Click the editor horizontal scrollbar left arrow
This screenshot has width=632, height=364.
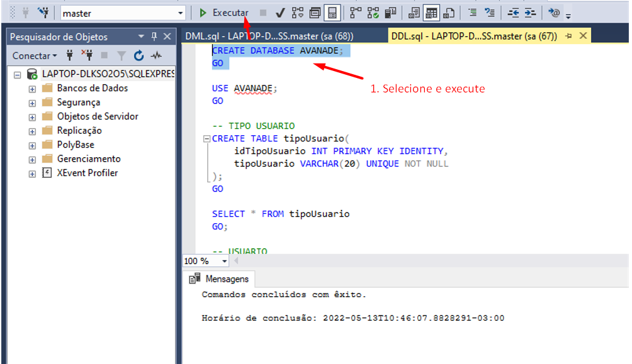[236, 260]
